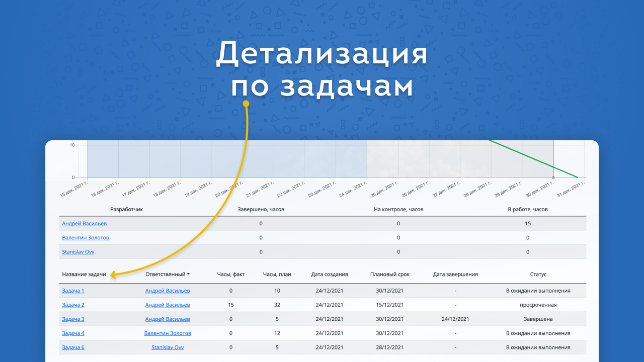644x362 pixels.
Task: Click the green burndown line in chart
Action: tap(533, 159)
